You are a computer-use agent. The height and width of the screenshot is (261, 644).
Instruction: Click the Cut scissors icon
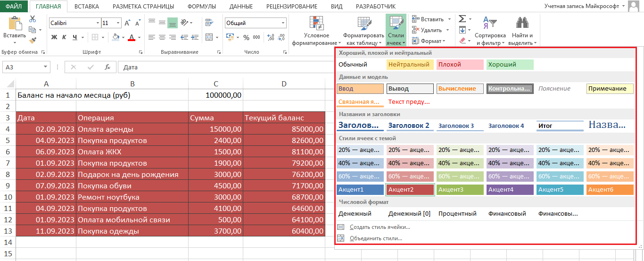point(33,19)
